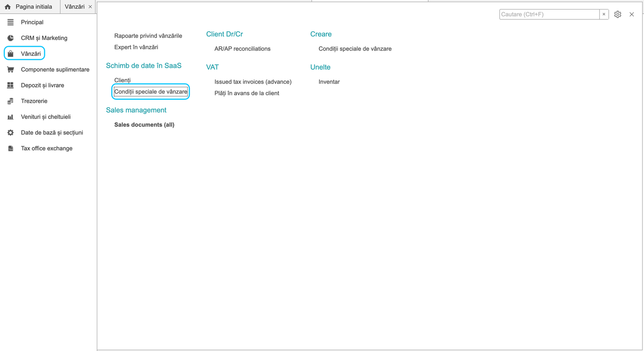Select Issued tax invoices (advance)
The height and width of the screenshot is (351, 644).
(x=253, y=82)
